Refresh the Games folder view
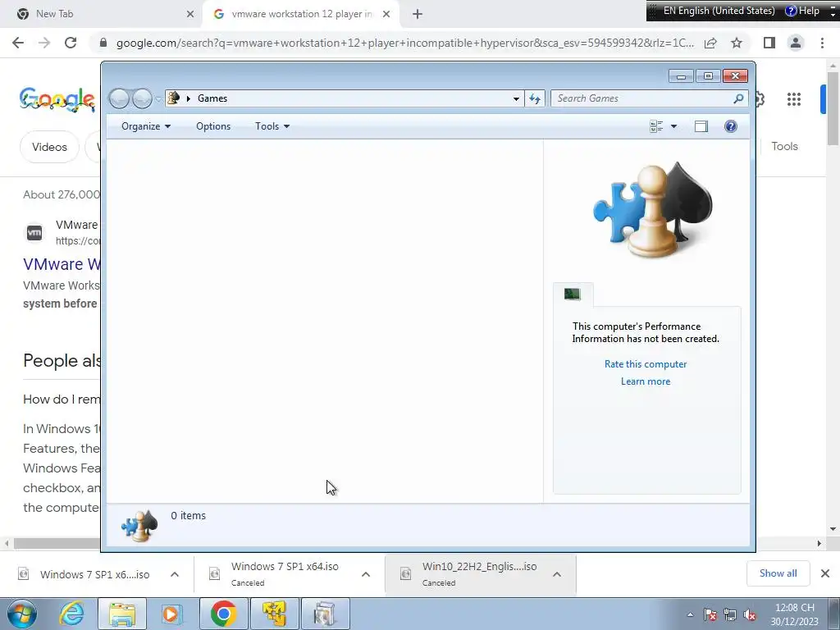Screen dimensions: 840x630 pos(535,98)
